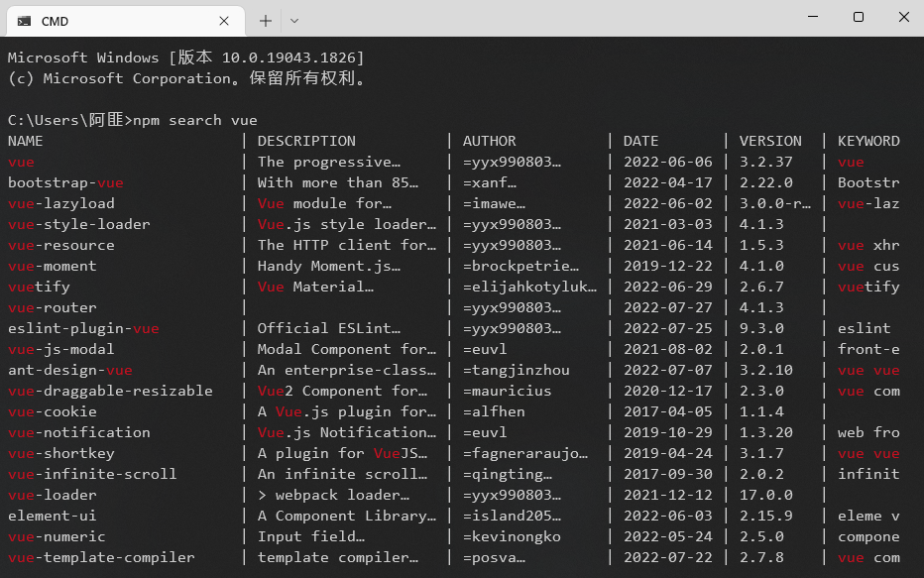This screenshot has height=578, width=924.
Task: Expand the new tab profile dropdown
Action: [x=294, y=21]
